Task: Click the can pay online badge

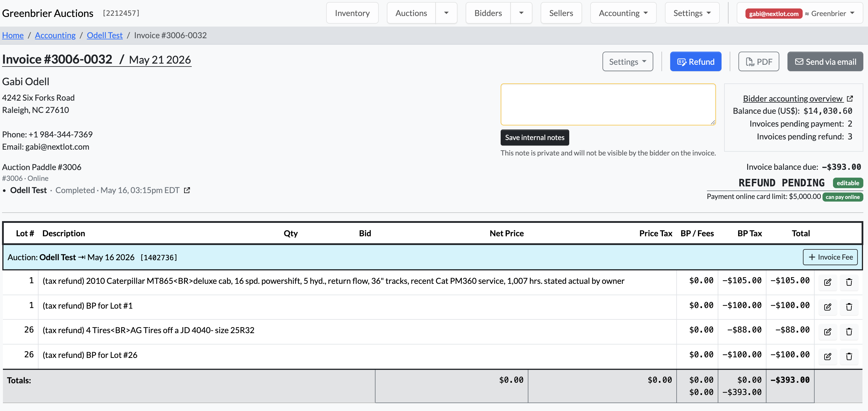Action: (842, 197)
